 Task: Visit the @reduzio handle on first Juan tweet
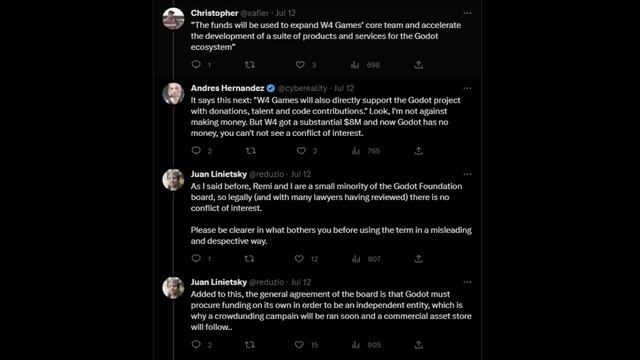pos(267,174)
